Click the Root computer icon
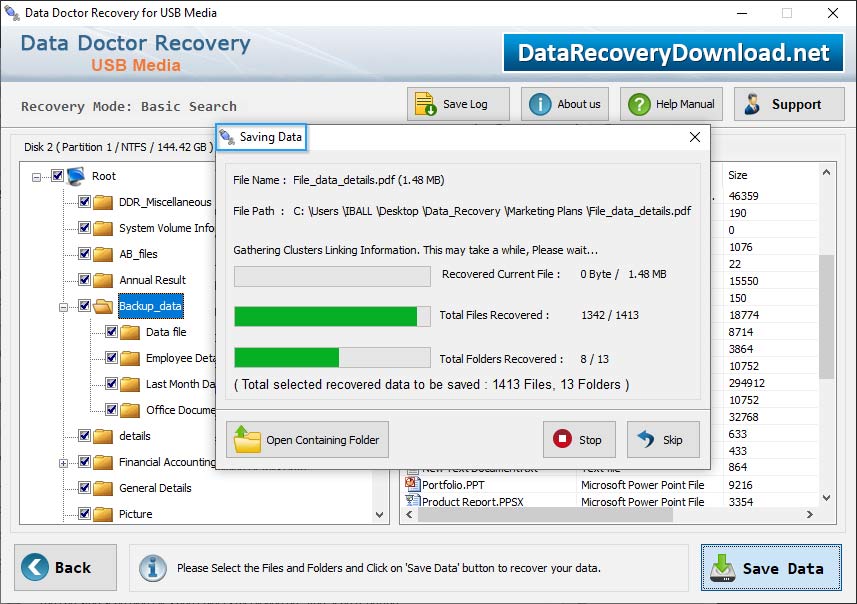This screenshot has width=857, height=604. (76, 176)
